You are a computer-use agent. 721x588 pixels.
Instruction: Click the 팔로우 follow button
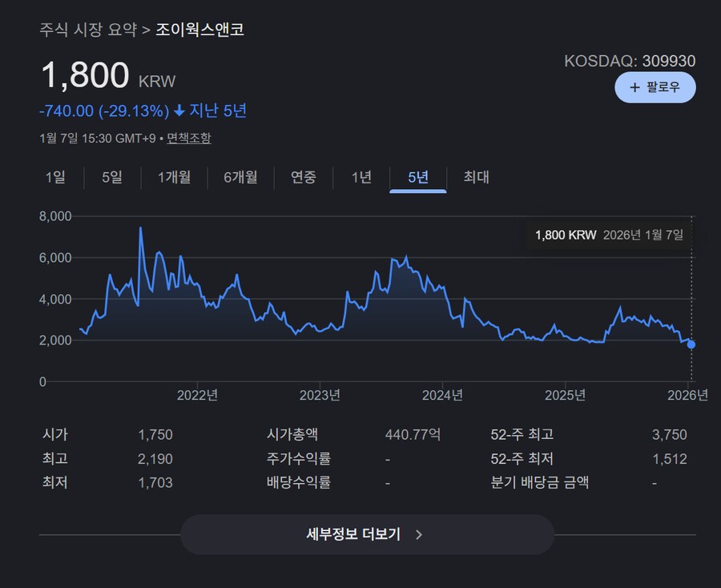pos(655,87)
